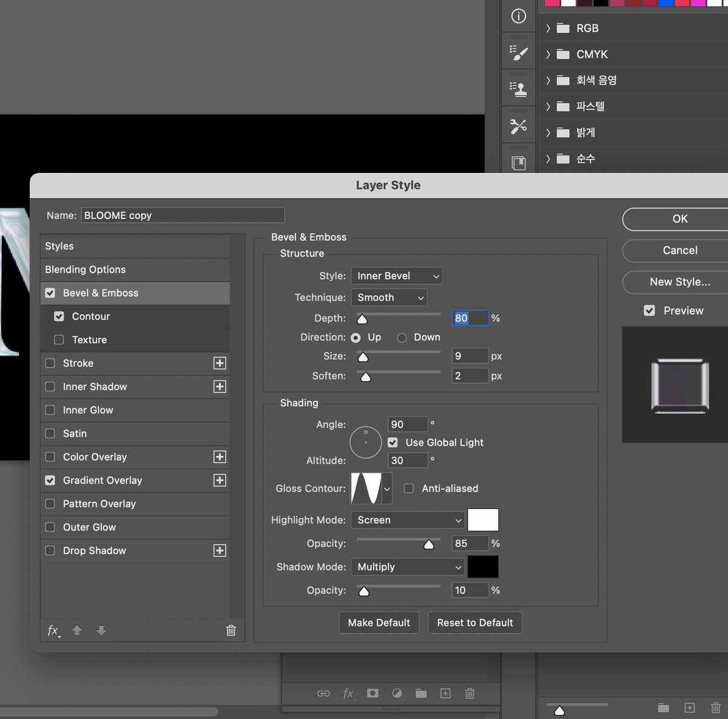Click the plus icon next to Color Overlay
Viewport: 728px width, 719px height.
(220, 457)
